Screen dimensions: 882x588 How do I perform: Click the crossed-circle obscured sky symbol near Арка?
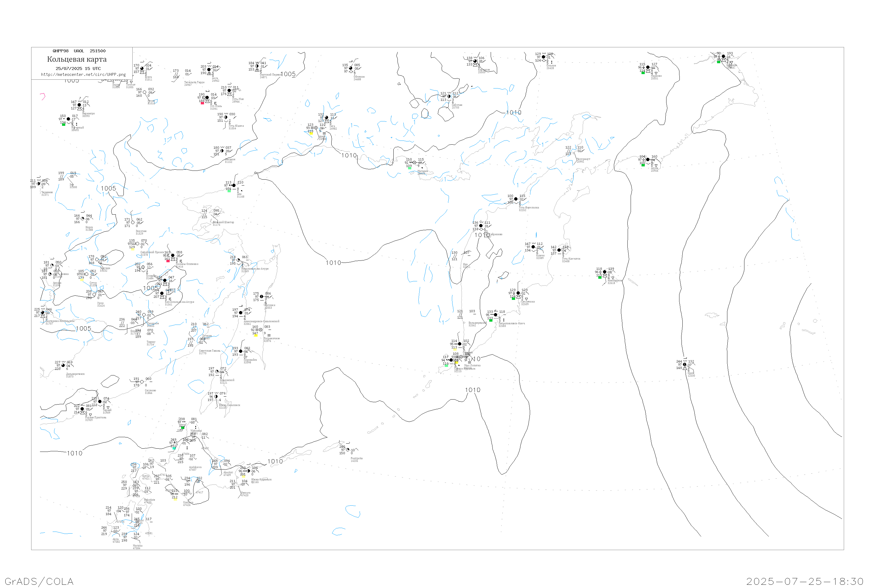coord(316,128)
